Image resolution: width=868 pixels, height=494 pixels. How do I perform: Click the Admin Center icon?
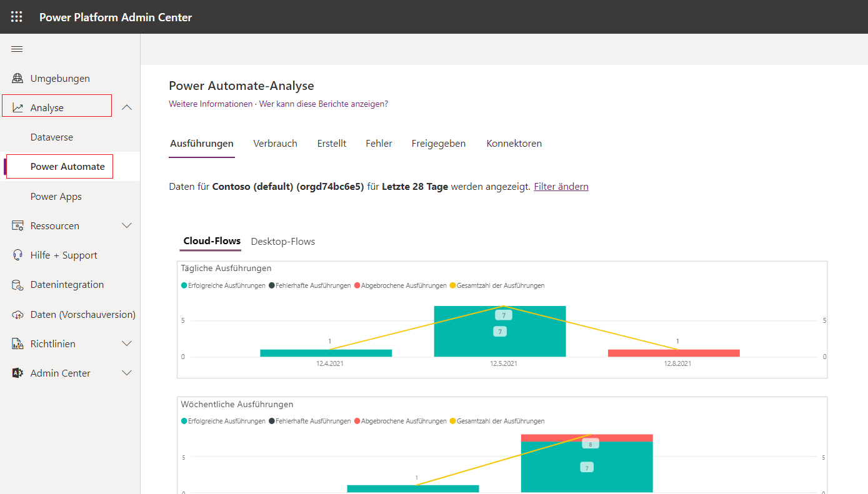[x=17, y=373]
